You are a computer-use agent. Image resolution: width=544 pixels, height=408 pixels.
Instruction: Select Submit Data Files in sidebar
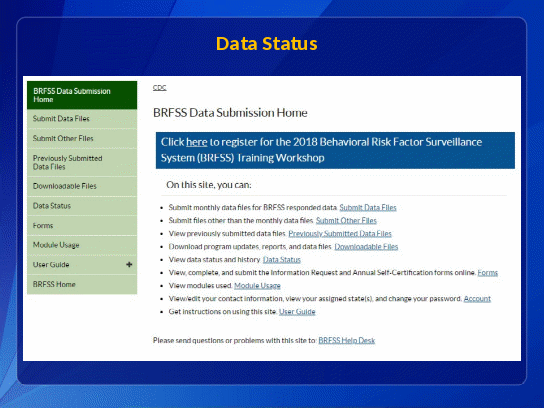pyautogui.click(x=82, y=119)
